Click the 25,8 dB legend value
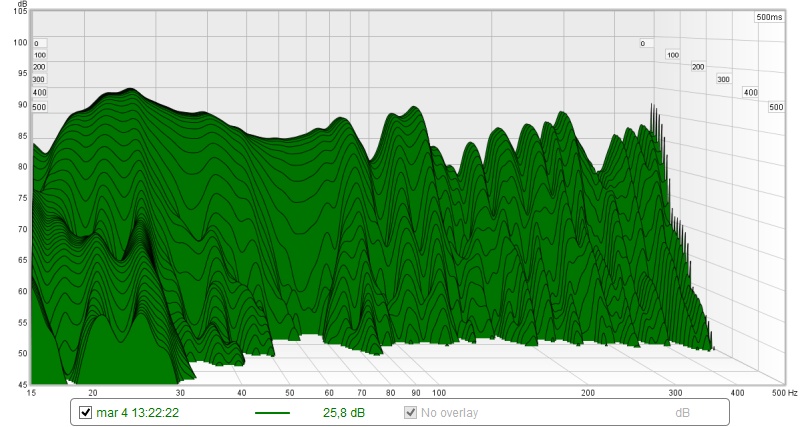The height and width of the screenshot is (427, 800). [x=344, y=413]
